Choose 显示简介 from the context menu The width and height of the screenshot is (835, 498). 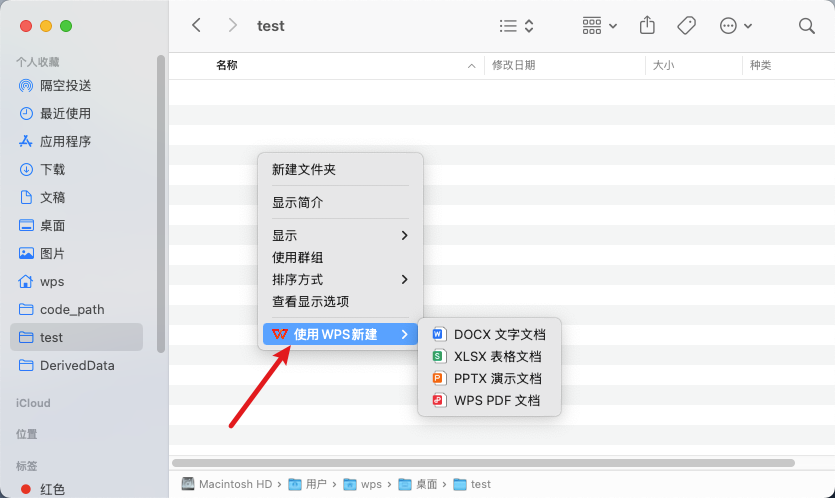[x=340, y=202]
